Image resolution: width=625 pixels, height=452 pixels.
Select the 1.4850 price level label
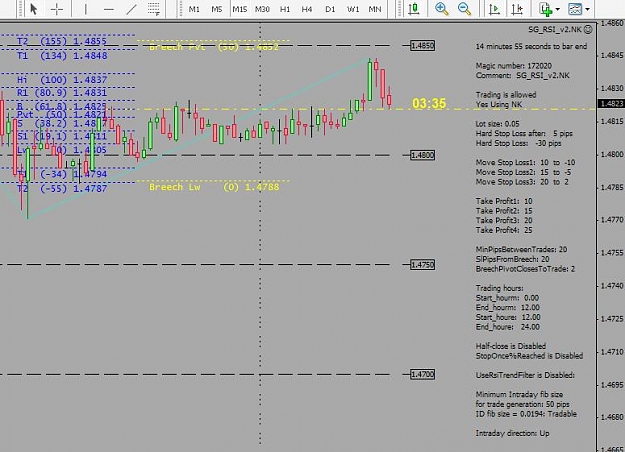click(x=423, y=45)
